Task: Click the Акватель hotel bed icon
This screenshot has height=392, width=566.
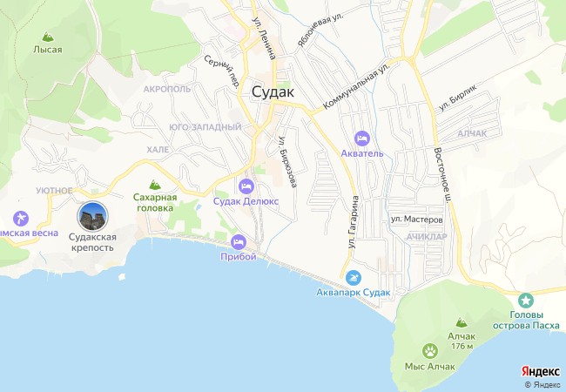Action: [362, 139]
